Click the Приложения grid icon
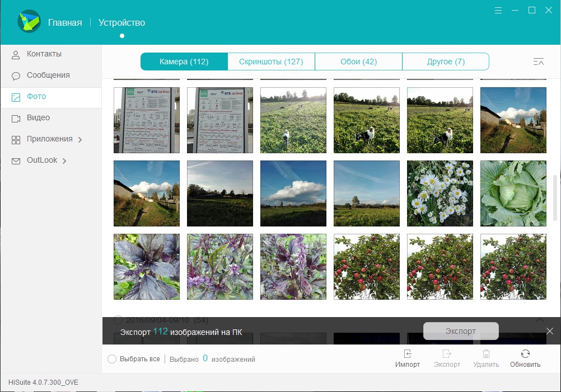Image resolution: width=561 pixels, height=392 pixels. [x=16, y=140]
